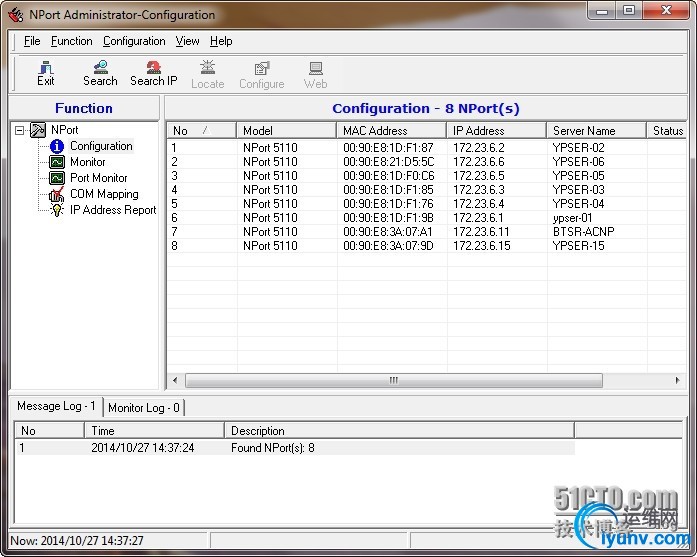Close the NPort Administrator window
Screen dimensions: 697x557
[x=666, y=11]
